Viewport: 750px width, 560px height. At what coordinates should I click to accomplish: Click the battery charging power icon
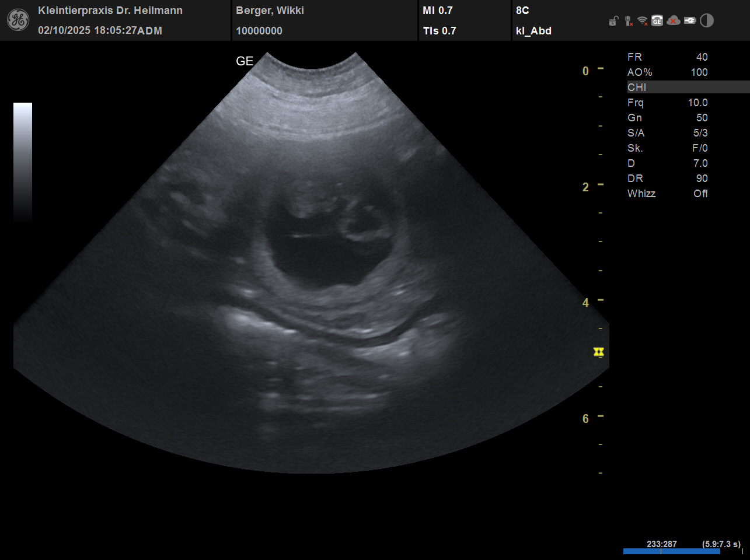(x=690, y=21)
